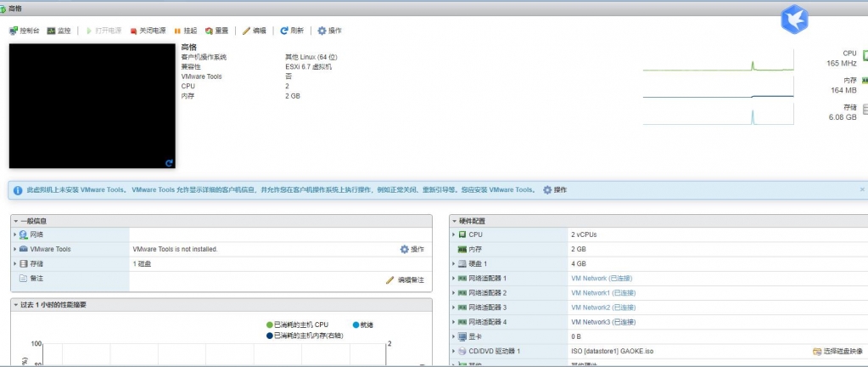Click the 内存 memory sparkline chart
Image resolution: width=868 pixels, height=367 pixels.
(x=719, y=87)
